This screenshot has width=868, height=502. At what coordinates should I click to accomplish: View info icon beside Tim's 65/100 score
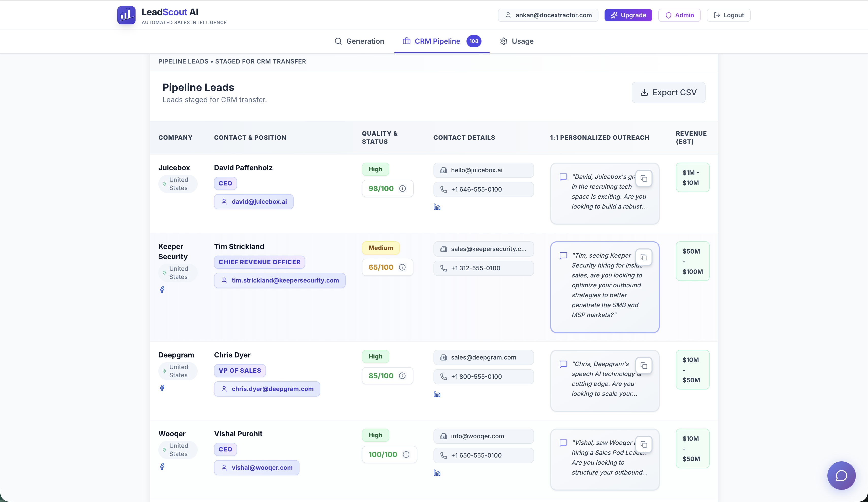pos(402,267)
